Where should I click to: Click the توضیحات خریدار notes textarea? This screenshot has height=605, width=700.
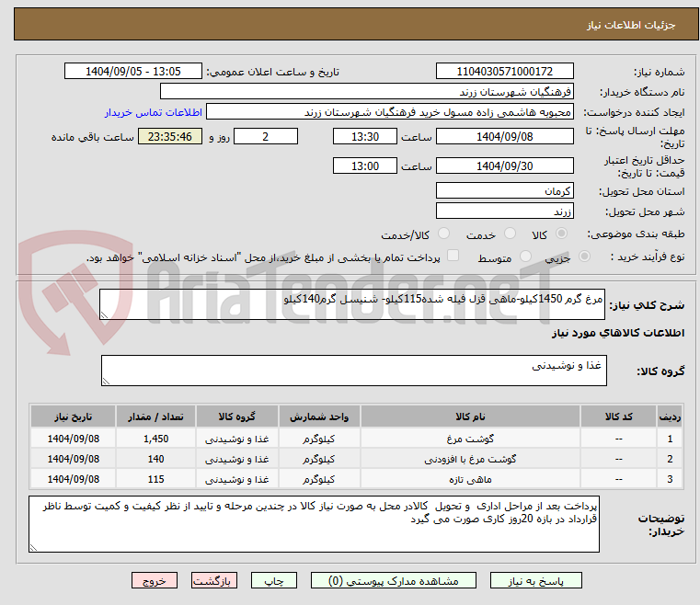pos(314,524)
